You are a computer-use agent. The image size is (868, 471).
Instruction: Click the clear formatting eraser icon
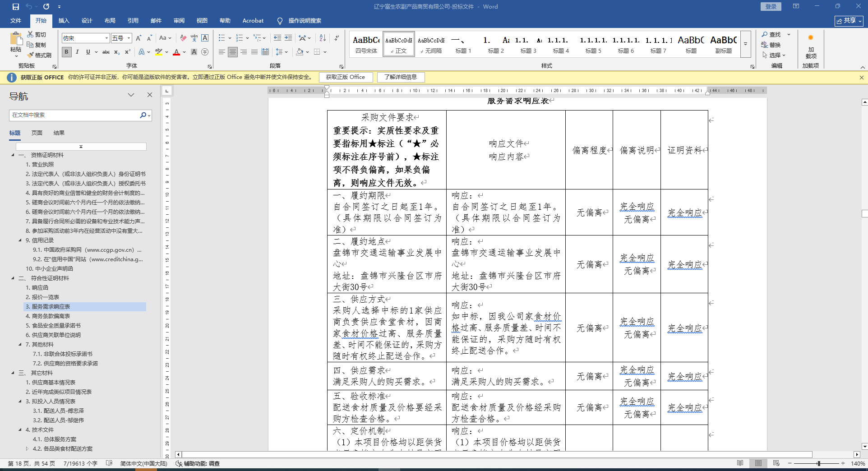click(x=183, y=38)
